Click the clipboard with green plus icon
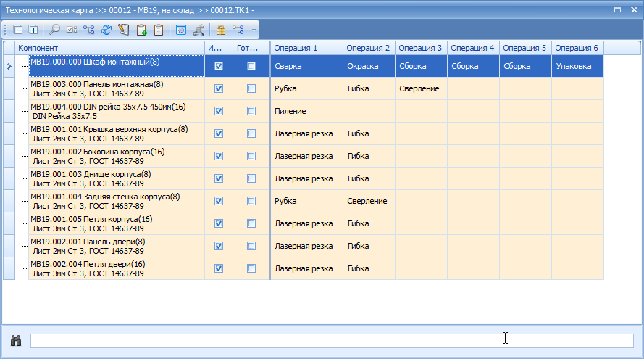644x359 pixels. 141,30
